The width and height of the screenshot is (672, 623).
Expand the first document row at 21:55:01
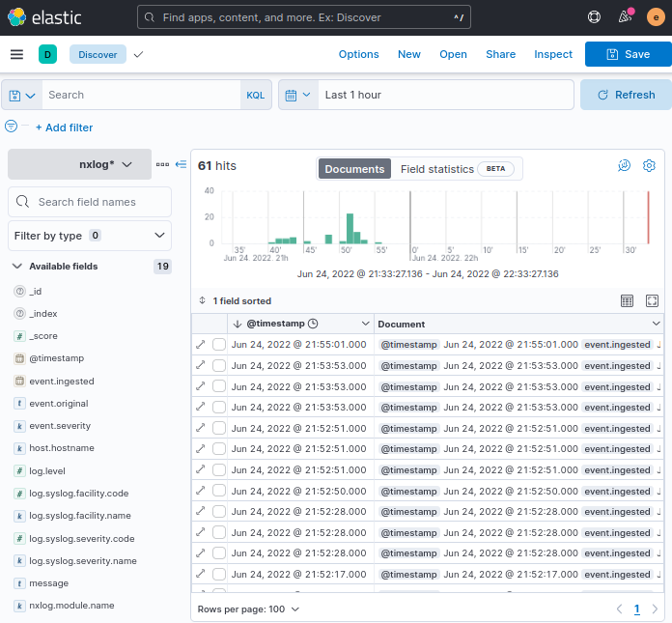coord(201,344)
